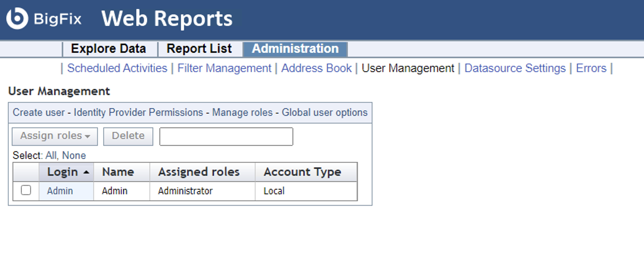Tick the checkbox for the Admin user
Image resolution: width=644 pixels, height=273 pixels.
point(26,190)
